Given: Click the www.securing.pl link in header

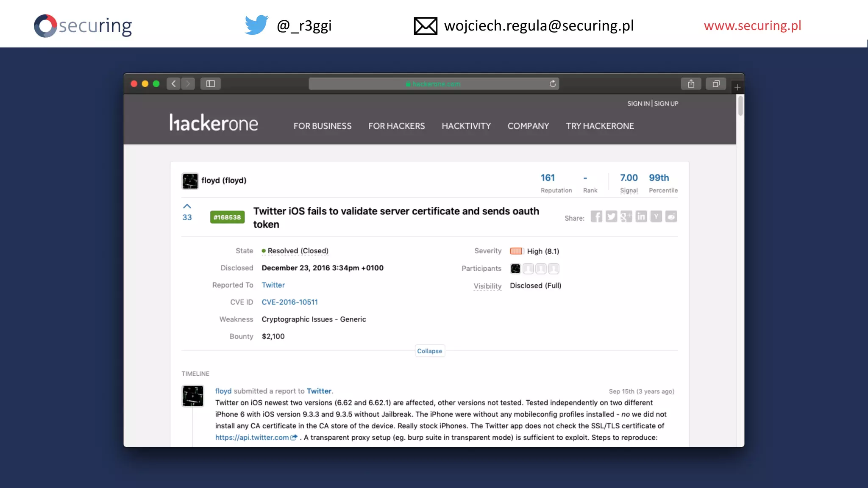Looking at the screenshot, I should 752,25.
